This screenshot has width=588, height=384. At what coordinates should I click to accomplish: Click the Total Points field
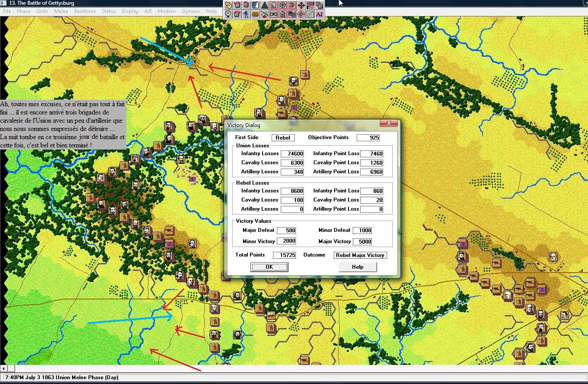coord(284,255)
